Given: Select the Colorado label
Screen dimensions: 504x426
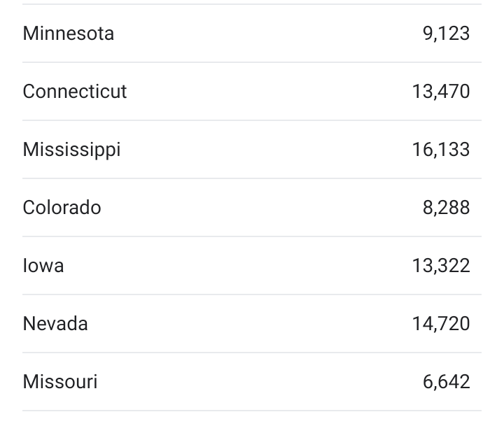Looking at the screenshot, I should (62, 208).
